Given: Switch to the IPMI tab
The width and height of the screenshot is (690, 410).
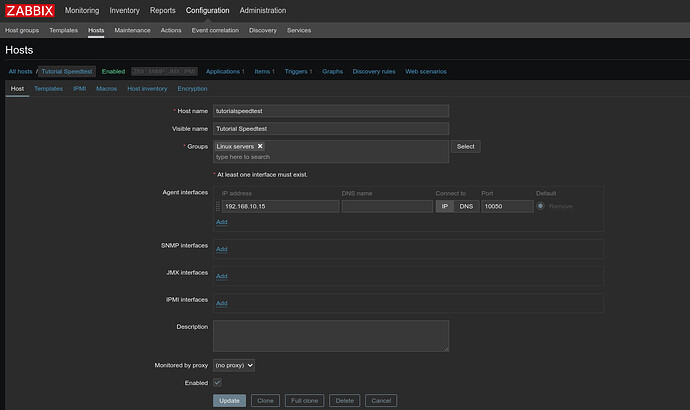Looking at the screenshot, I should pos(79,88).
